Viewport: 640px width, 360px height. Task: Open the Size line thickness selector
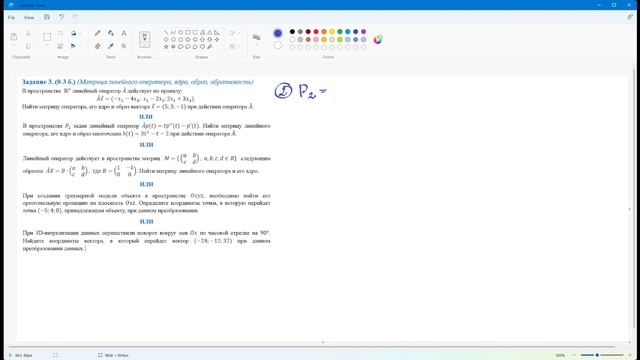(256, 37)
